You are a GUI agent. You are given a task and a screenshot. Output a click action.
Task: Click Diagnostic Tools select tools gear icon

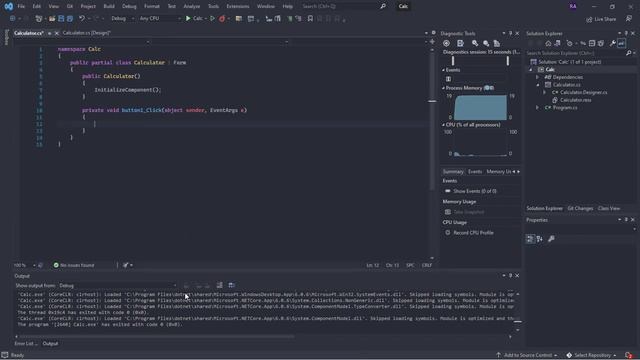(446, 43)
